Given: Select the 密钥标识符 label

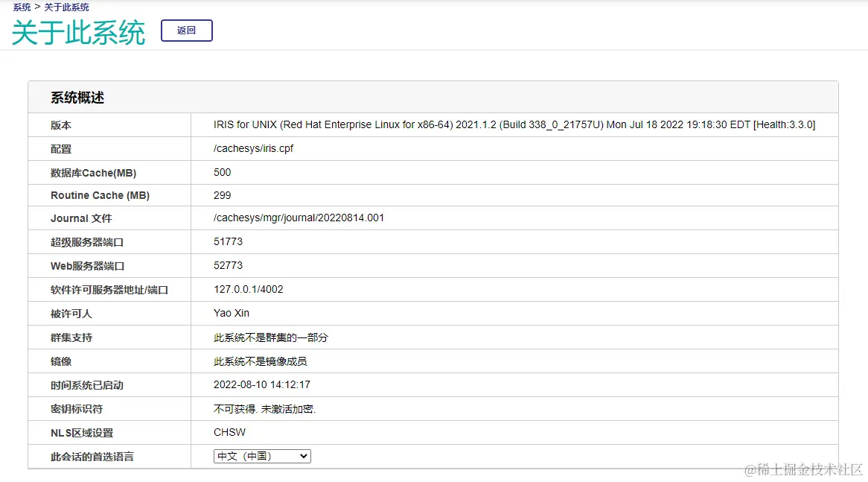Looking at the screenshot, I should [77, 409].
